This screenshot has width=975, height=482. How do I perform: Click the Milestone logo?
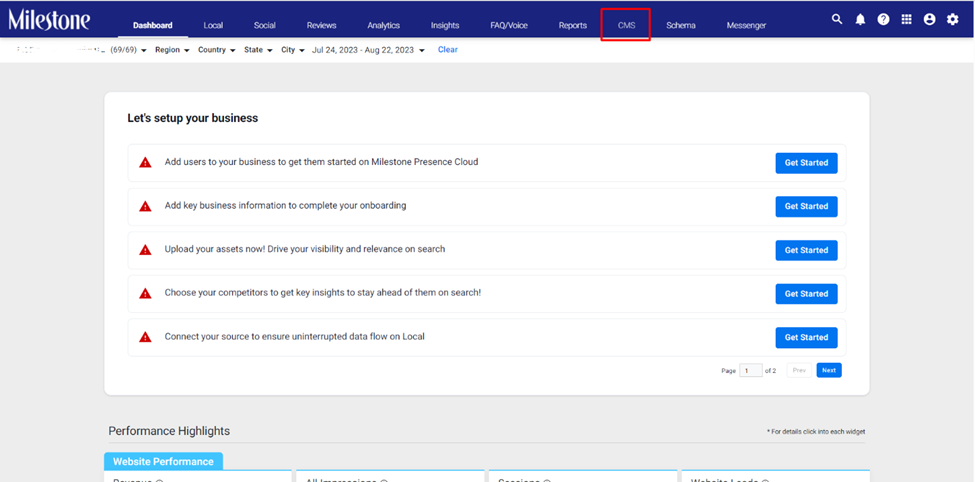[x=49, y=20]
